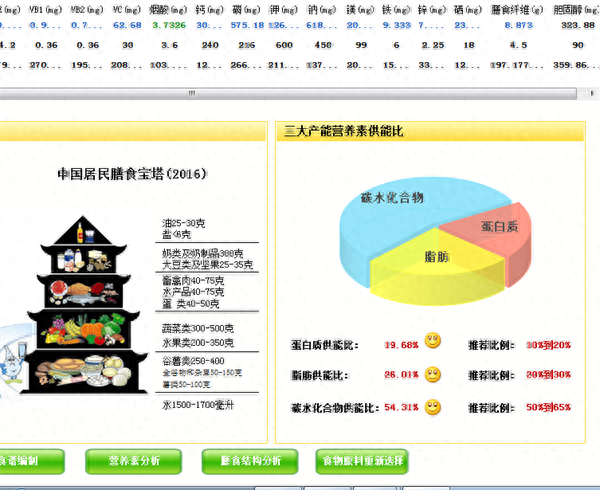
Task: Select the green cell value 3.7326
Action: click(169, 25)
